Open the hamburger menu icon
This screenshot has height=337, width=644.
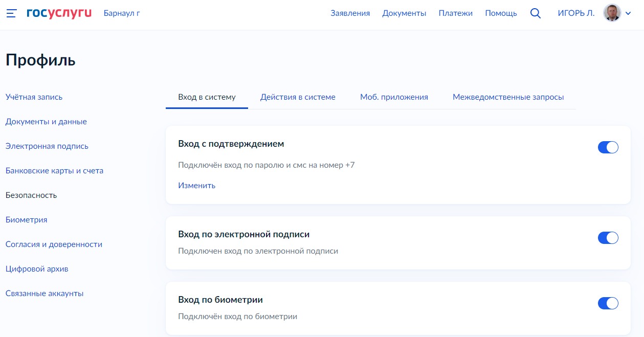[x=11, y=13]
